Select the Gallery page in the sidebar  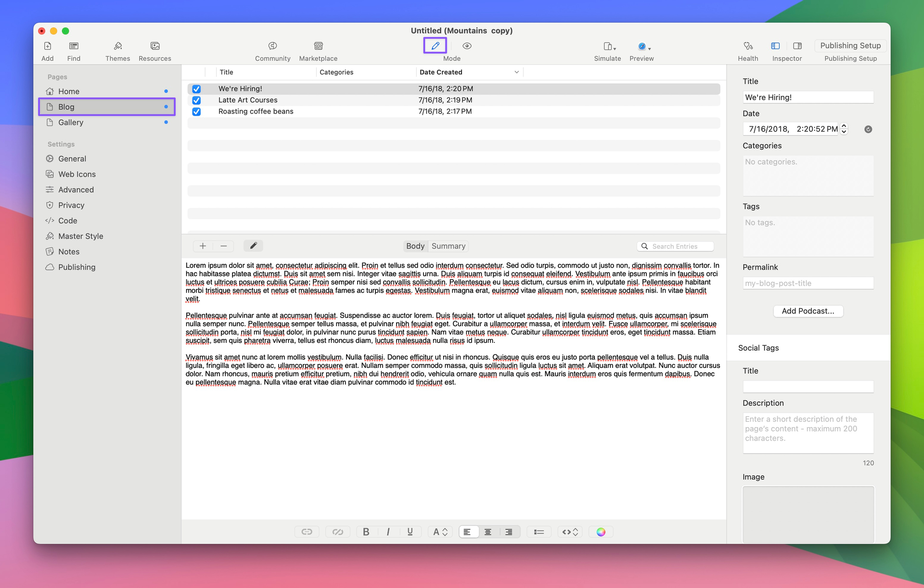coord(71,122)
